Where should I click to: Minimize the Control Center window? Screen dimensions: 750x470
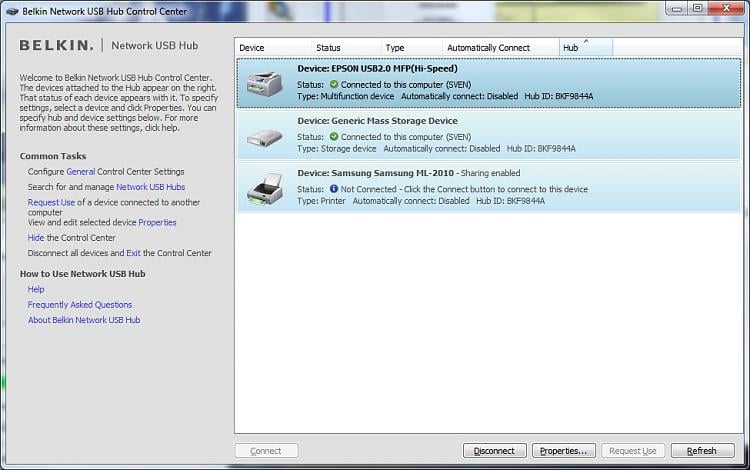677,8
